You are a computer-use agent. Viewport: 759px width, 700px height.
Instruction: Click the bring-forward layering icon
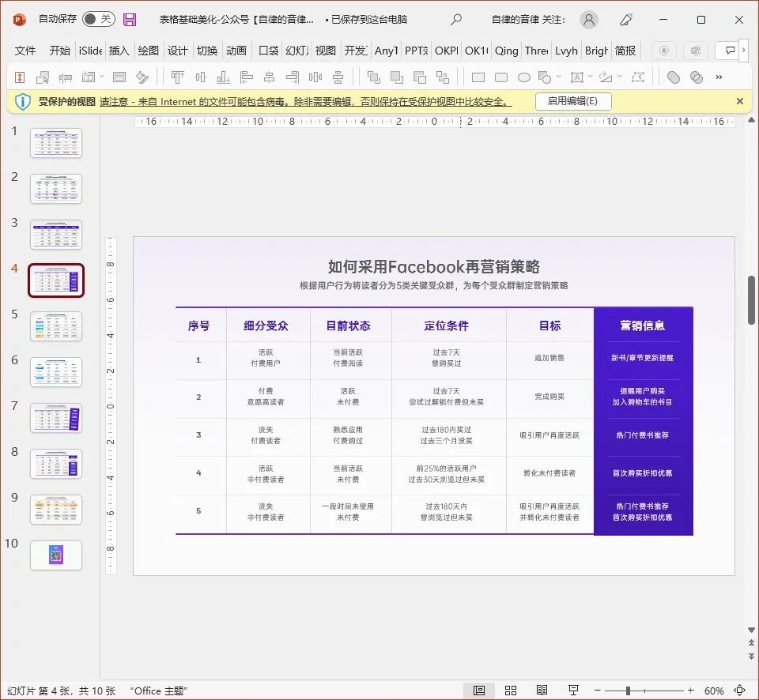pos(375,77)
